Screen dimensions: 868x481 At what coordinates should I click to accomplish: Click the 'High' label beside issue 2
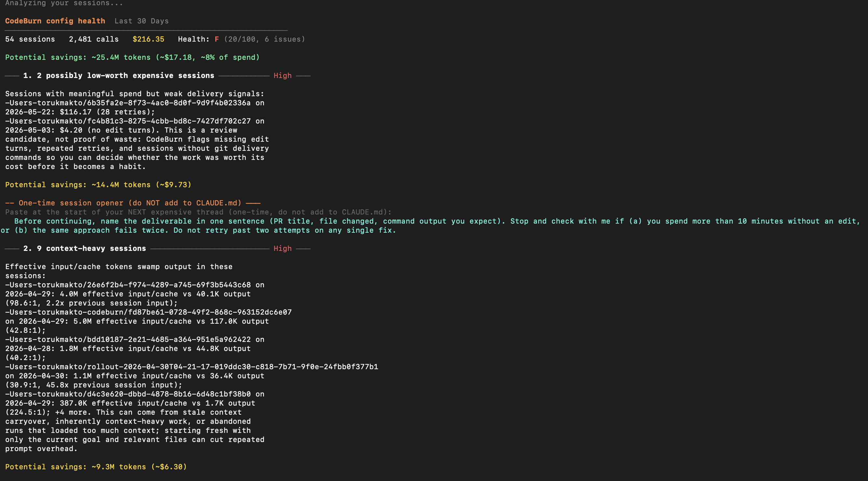tap(283, 248)
